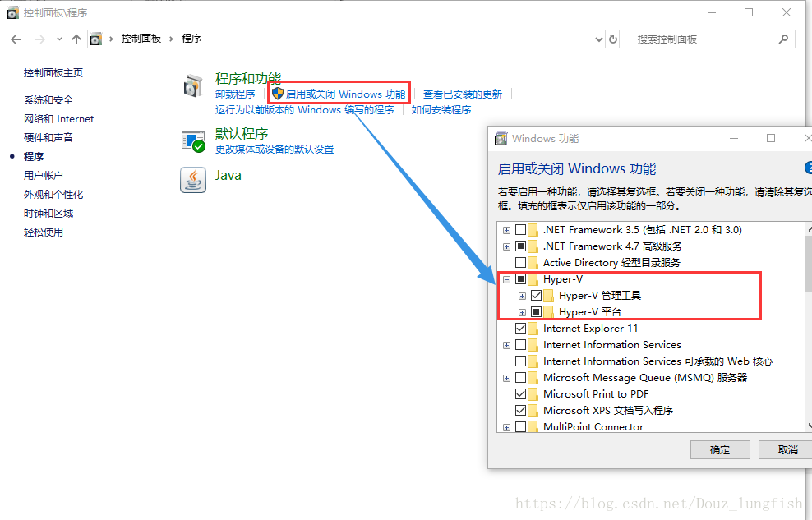Check Internet Information Services checkbox

pyautogui.click(x=520, y=344)
